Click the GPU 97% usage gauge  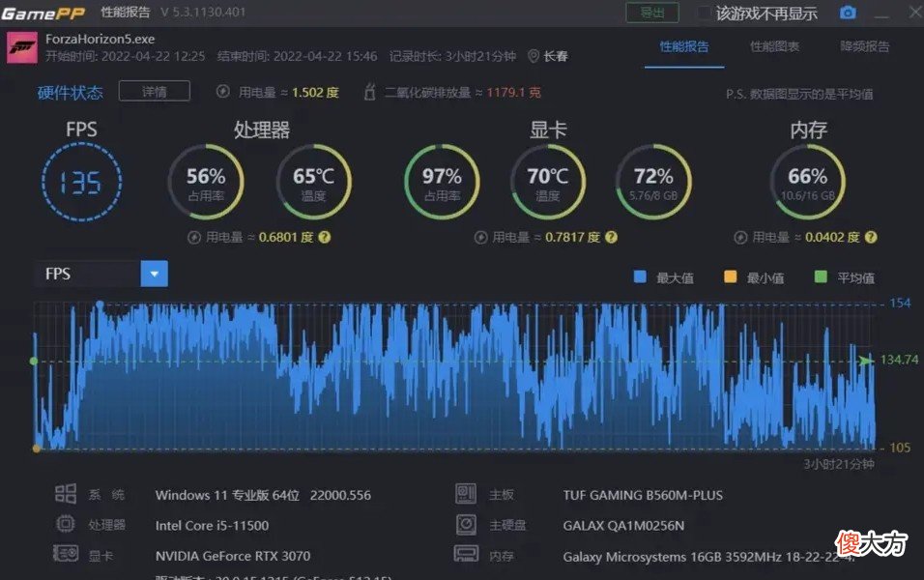coord(442,182)
